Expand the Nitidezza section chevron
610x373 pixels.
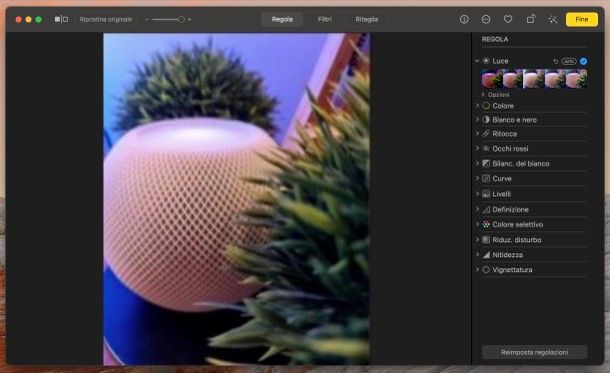point(477,254)
